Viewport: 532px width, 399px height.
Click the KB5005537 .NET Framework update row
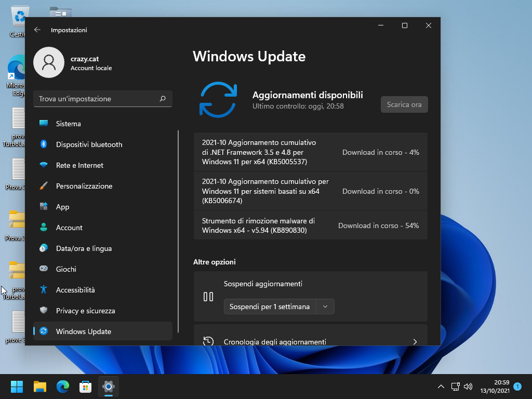(x=311, y=152)
